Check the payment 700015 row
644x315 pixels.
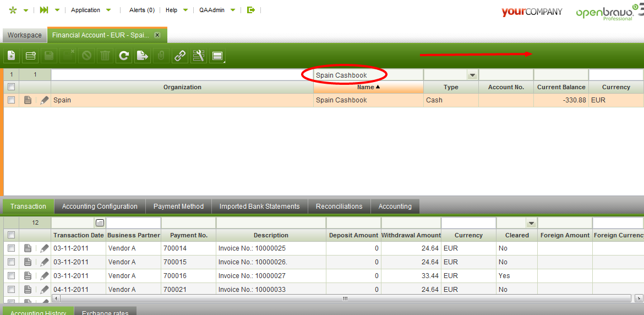click(12, 262)
